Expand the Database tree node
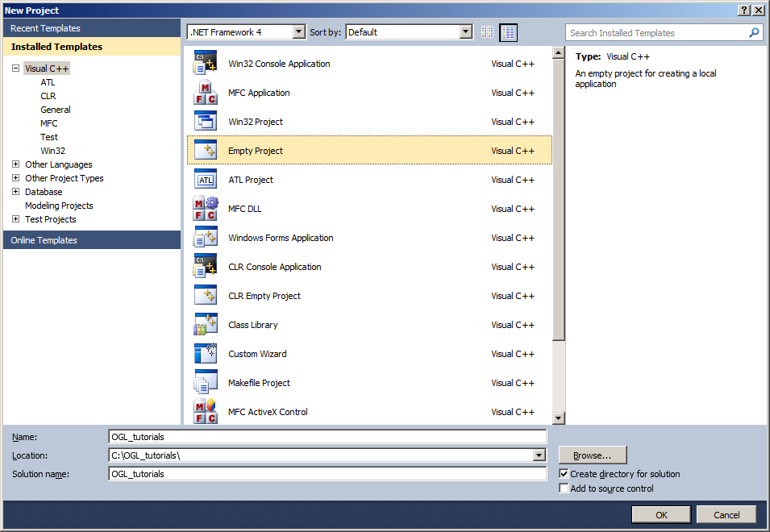Image resolution: width=770 pixels, height=532 pixels. coord(15,192)
